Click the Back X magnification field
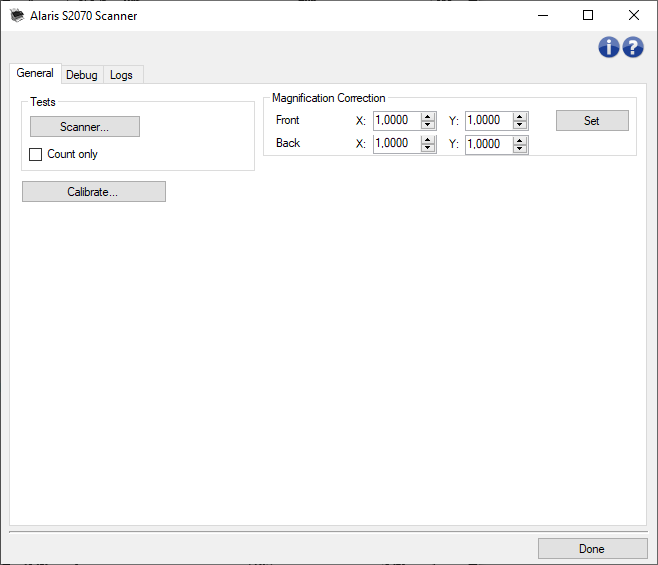The width and height of the screenshot is (658, 565). coord(397,144)
